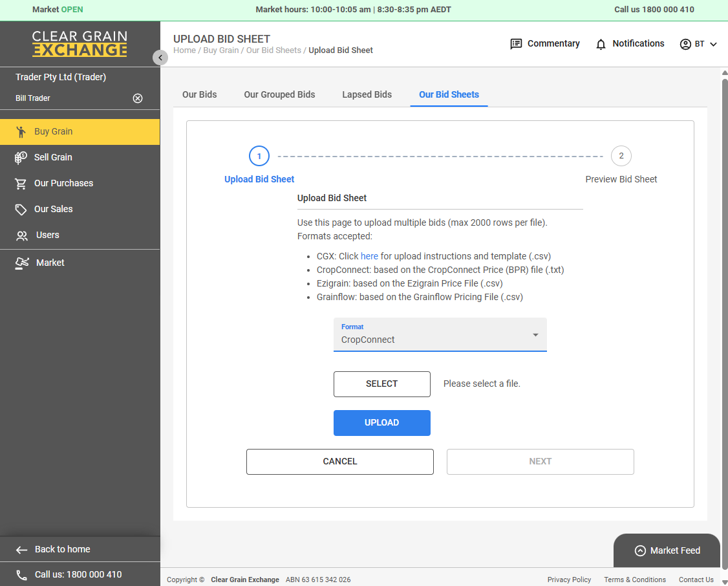Switch to the Lapsed Bids tab
Image resolution: width=728 pixels, height=586 pixels.
[367, 94]
